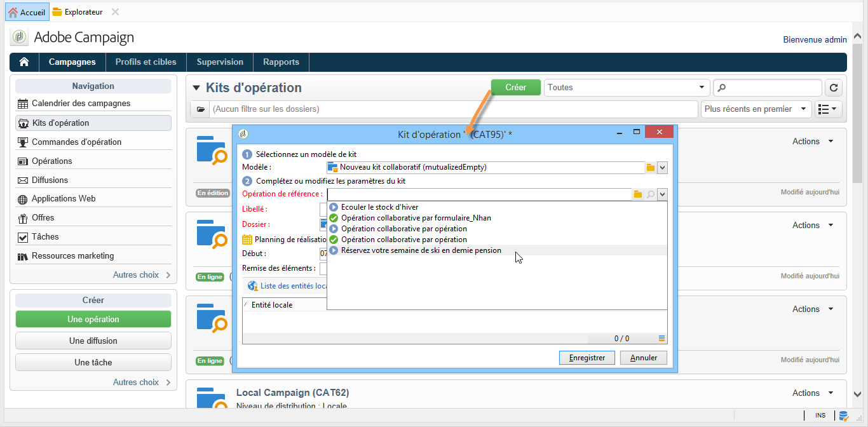The width and height of the screenshot is (868, 427).
Task: Click the globe icon beside Liste des entités
Action: [x=253, y=287]
